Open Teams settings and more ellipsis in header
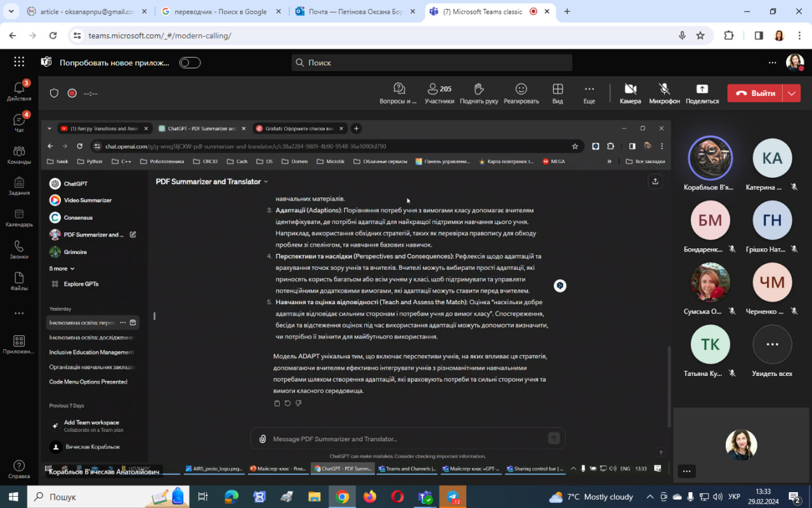This screenshot has width=812, height=508. pos(772,62)
